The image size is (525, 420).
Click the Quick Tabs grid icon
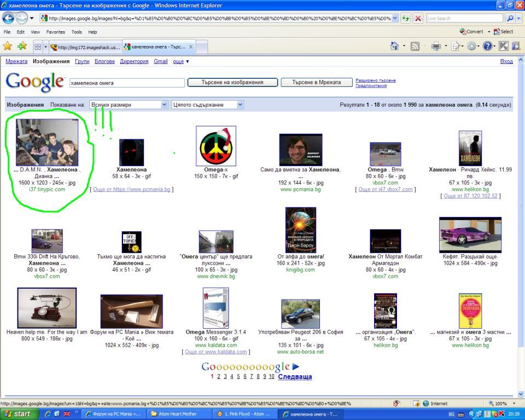pyautogui.click(x=38, y=47)
